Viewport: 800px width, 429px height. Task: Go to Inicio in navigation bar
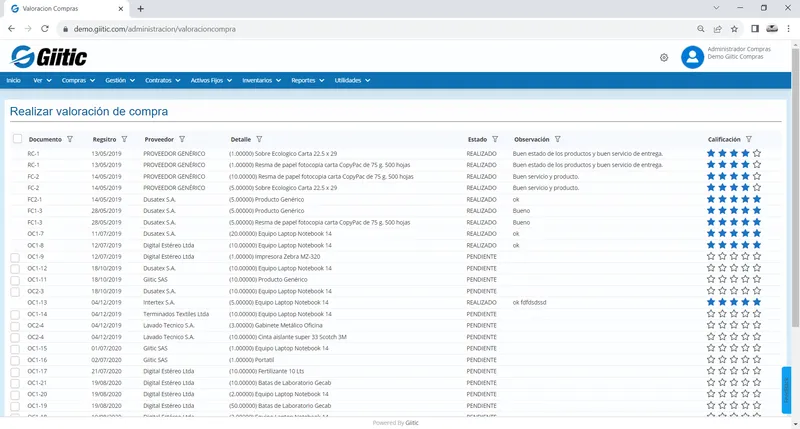point(14,81)
